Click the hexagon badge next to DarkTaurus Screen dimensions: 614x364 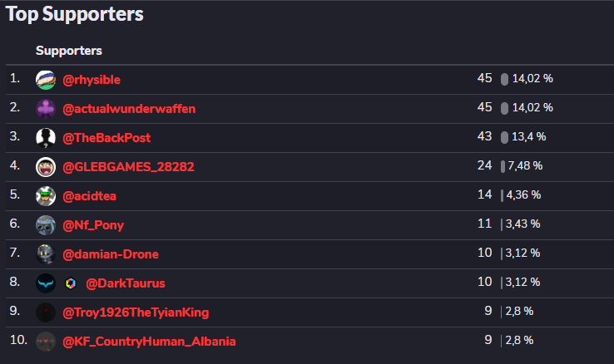coord(71,283)
